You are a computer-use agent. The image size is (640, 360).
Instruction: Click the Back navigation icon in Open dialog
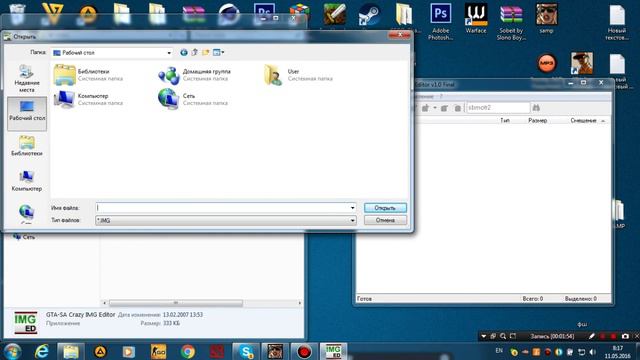(184, 52)
